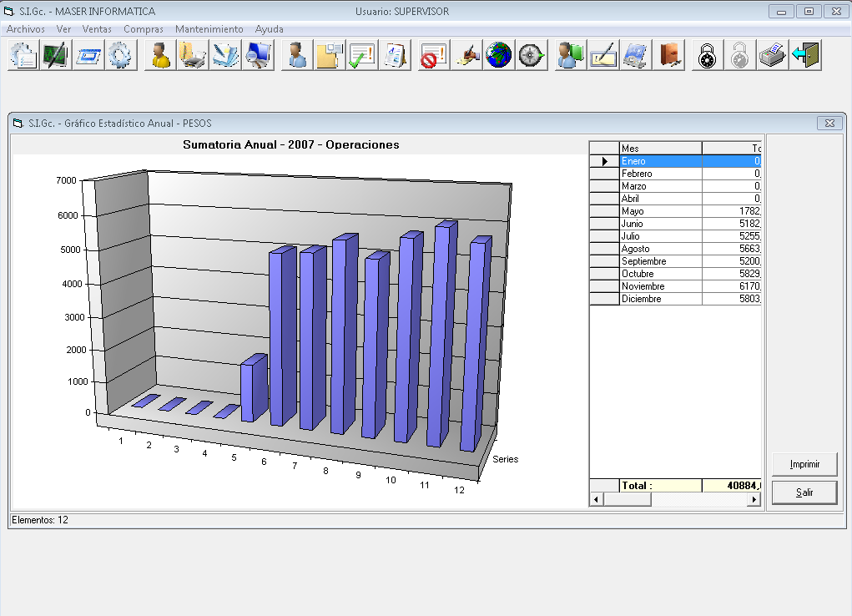Click the black padlock toolbar icon
The width and height of the screenshot is (852, 616).
pyautogui.click(x=708, y=55)
